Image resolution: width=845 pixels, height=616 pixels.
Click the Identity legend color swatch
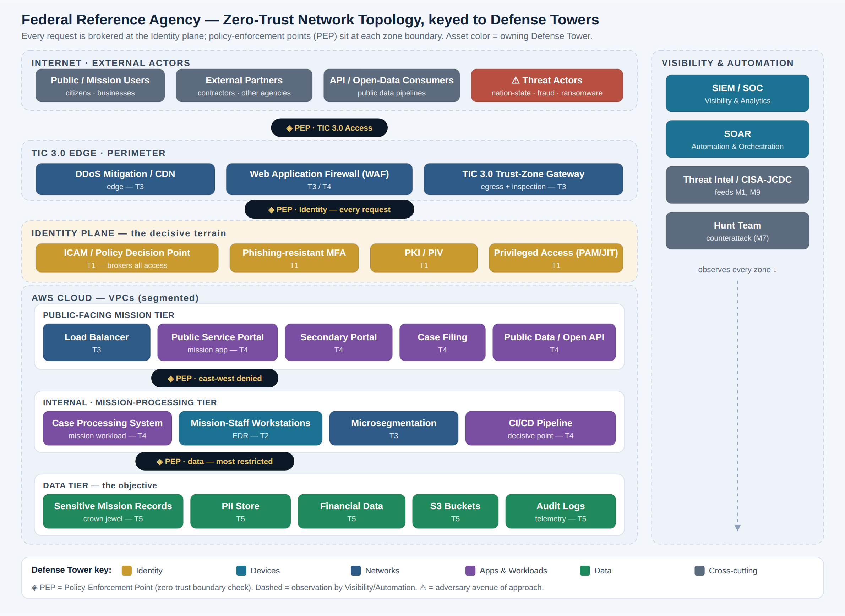click(127, 571)
